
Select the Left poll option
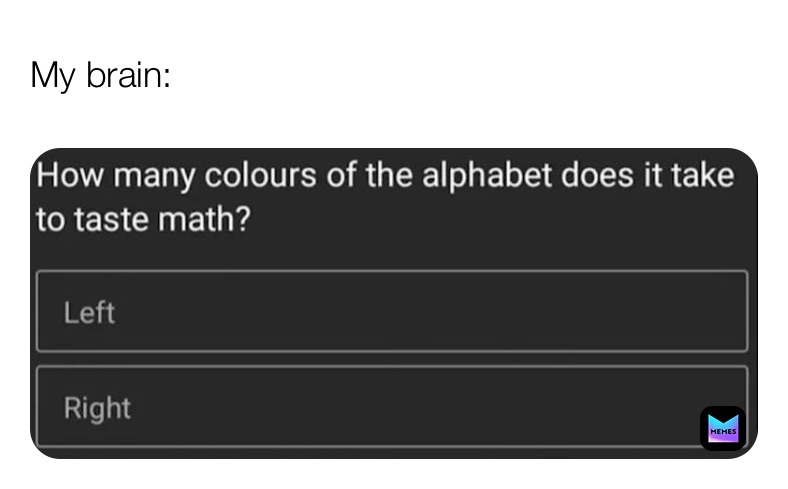click(x=392, y=311)
